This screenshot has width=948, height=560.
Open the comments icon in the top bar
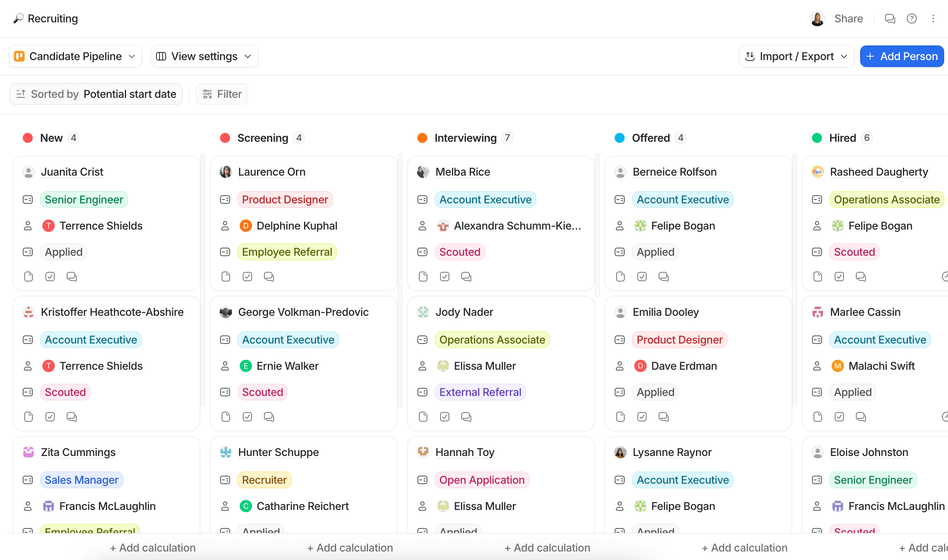pos(890,18)
